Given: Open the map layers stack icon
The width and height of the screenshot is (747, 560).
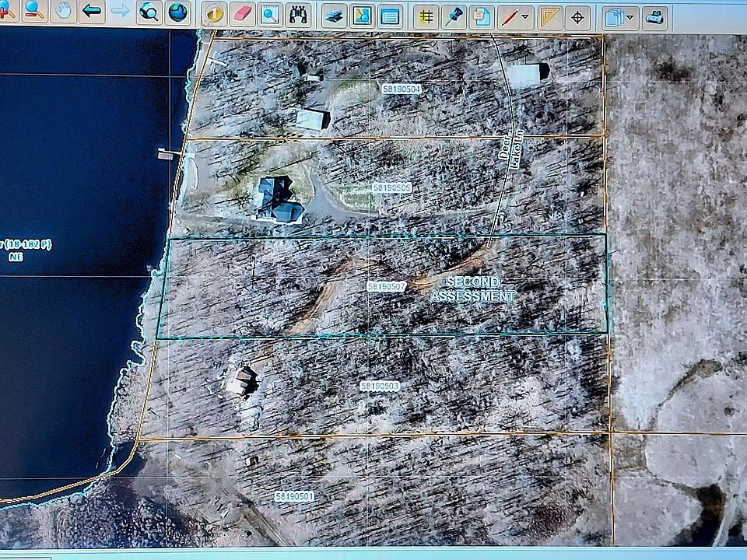Looking at the screenshot, I should 334,16.
